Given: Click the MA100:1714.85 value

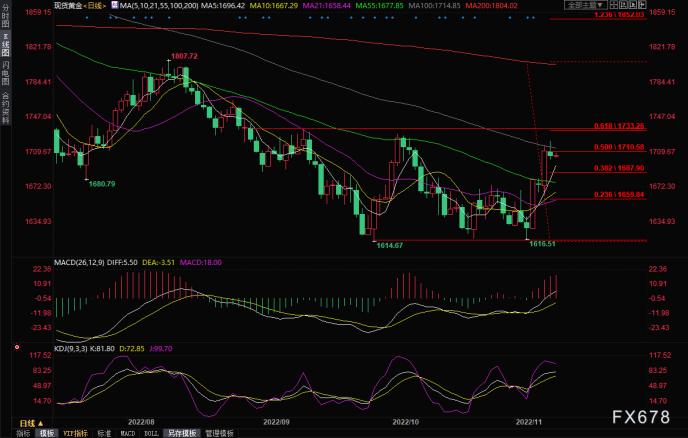Looking at the screenshot, I should [434, 6].
